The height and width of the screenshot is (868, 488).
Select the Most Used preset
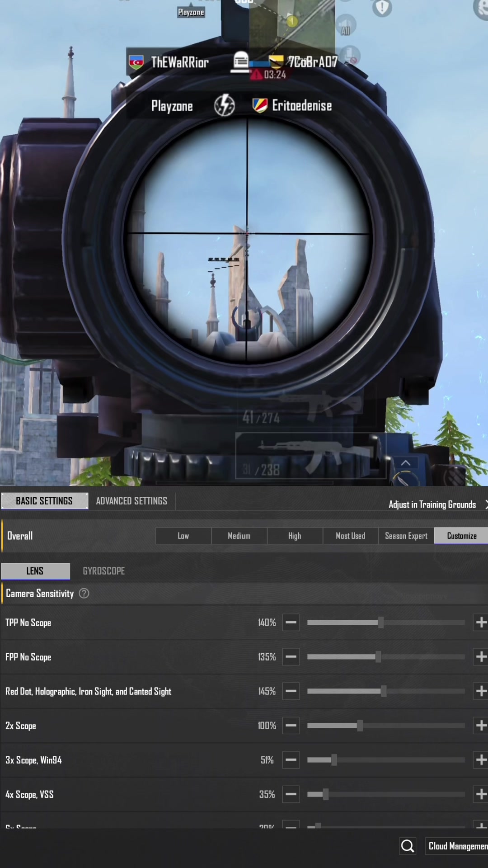(351, 536)
